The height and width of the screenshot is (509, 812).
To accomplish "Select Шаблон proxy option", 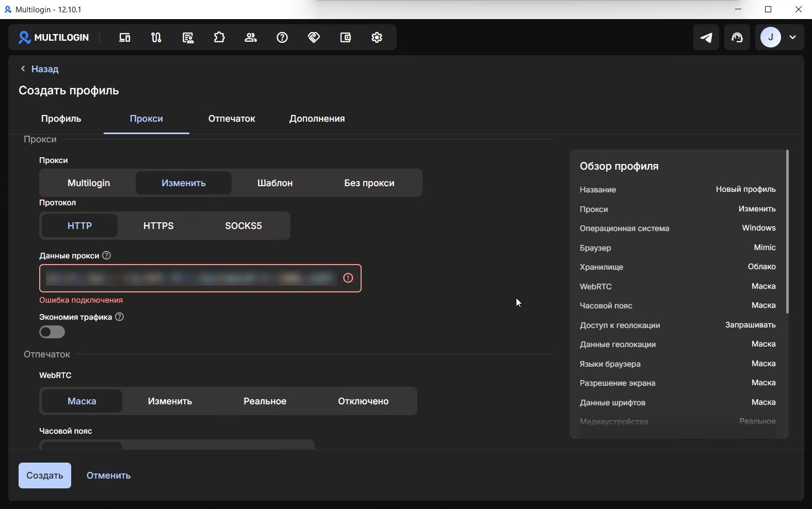I will [275, 183].
